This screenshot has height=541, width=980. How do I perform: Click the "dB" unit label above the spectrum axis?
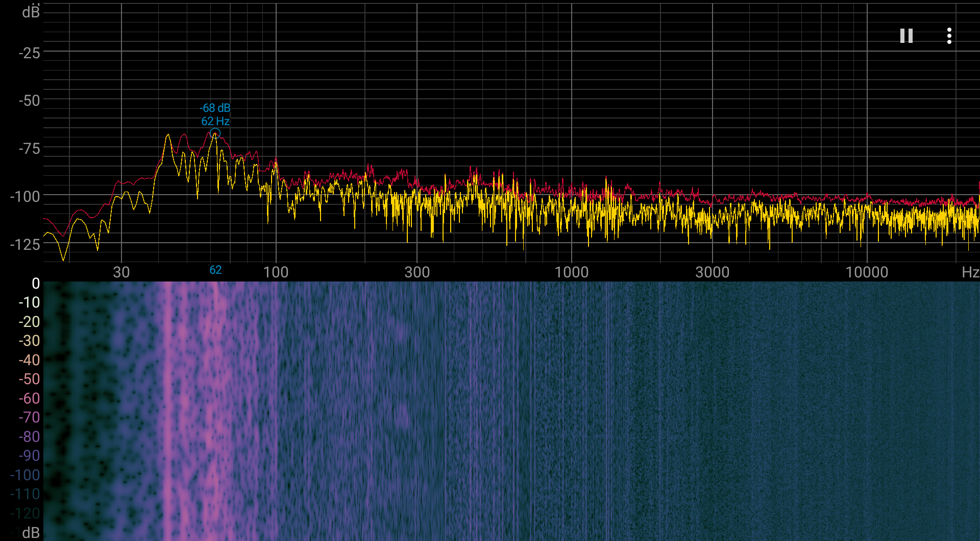31,11
